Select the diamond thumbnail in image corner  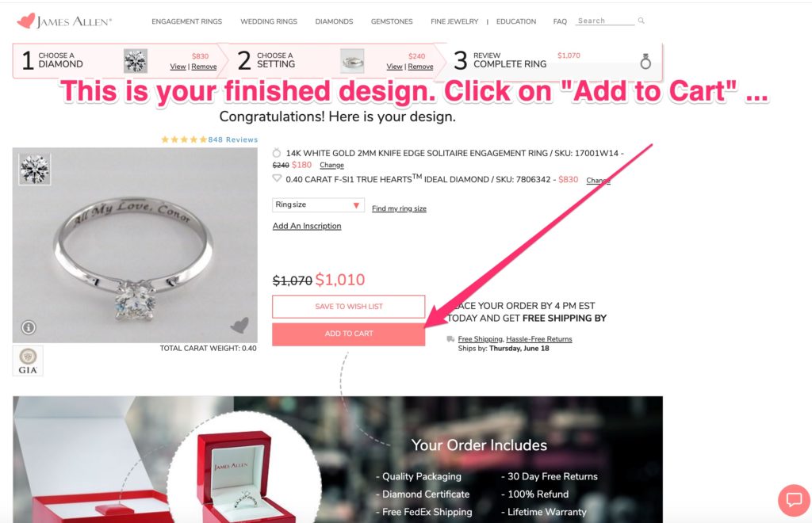click(35, 169)
